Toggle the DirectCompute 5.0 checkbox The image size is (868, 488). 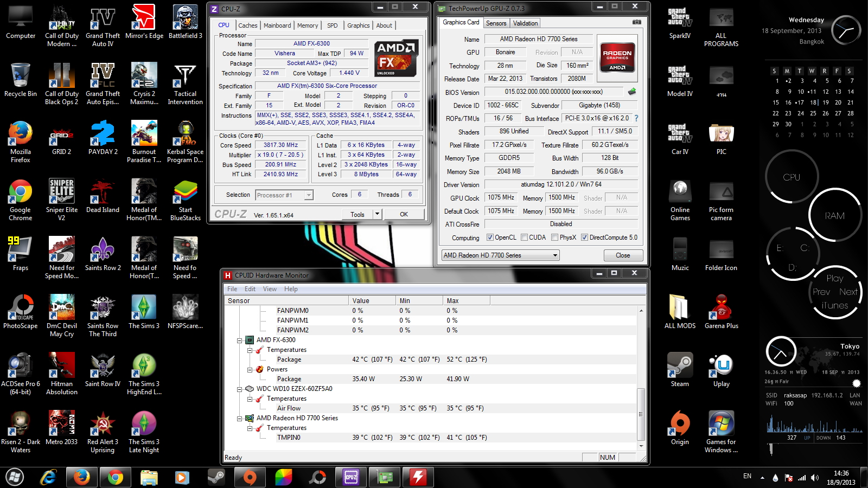(585, 237)
